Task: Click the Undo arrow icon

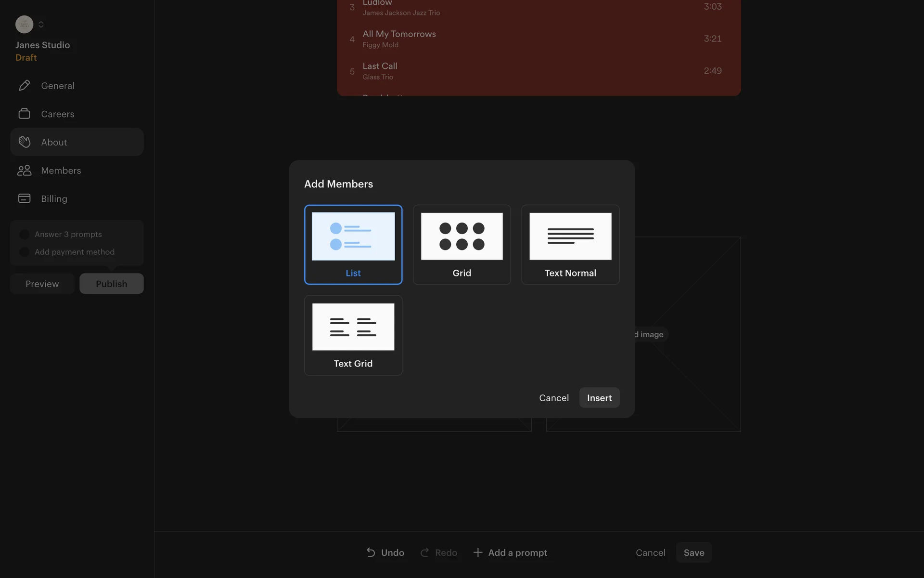Action: (371, 552)
